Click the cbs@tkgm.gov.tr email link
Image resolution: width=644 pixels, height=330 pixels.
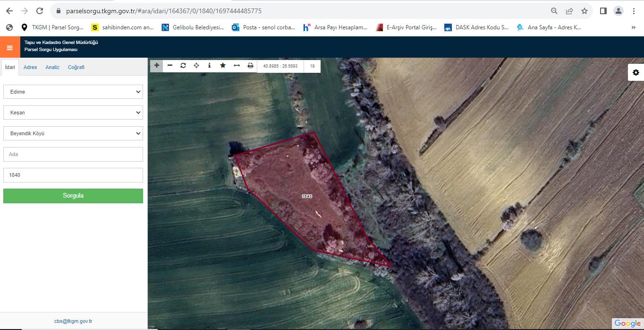tap(73, 321)
